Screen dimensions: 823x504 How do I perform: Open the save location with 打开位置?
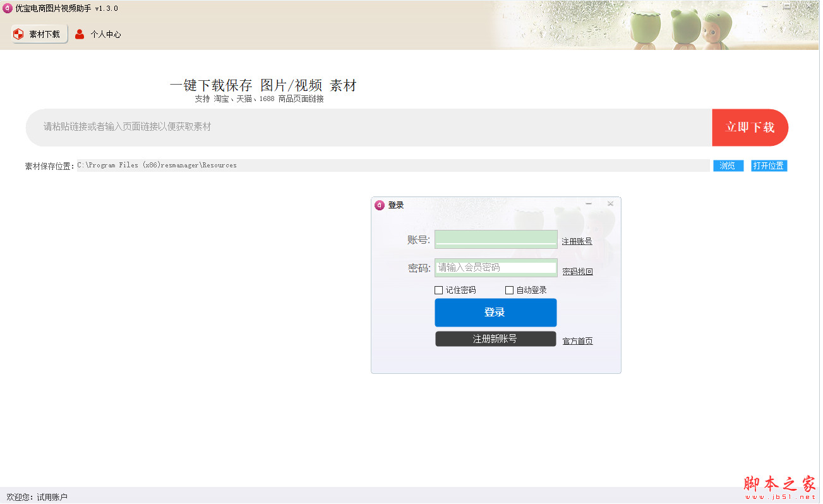[x=769, y=165]
